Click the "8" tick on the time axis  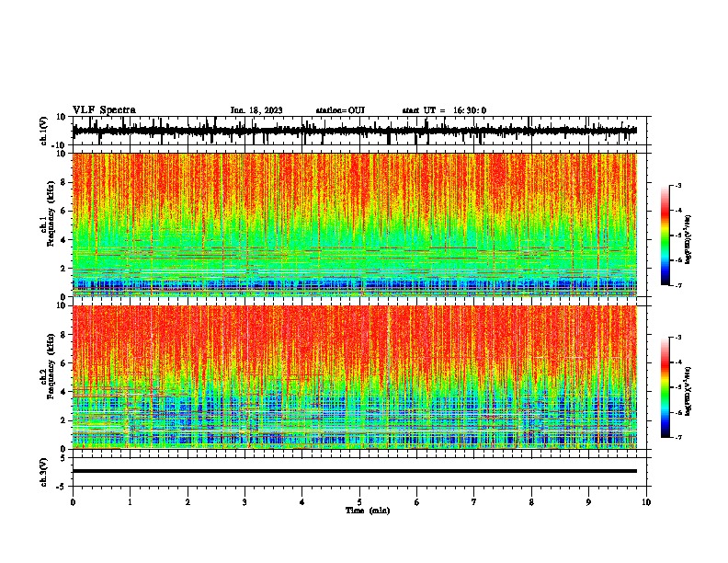coord(531,502)
